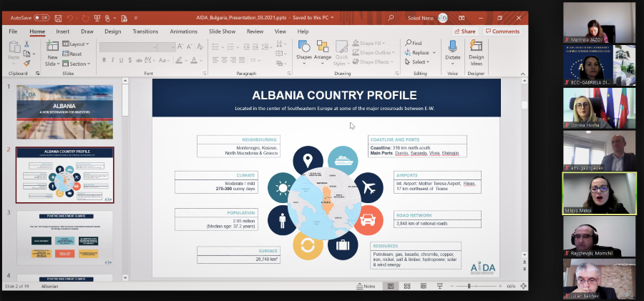Viewport: 644px width, 301px height.
Task: Start Dictate microphone
Action: pos(453,53)
